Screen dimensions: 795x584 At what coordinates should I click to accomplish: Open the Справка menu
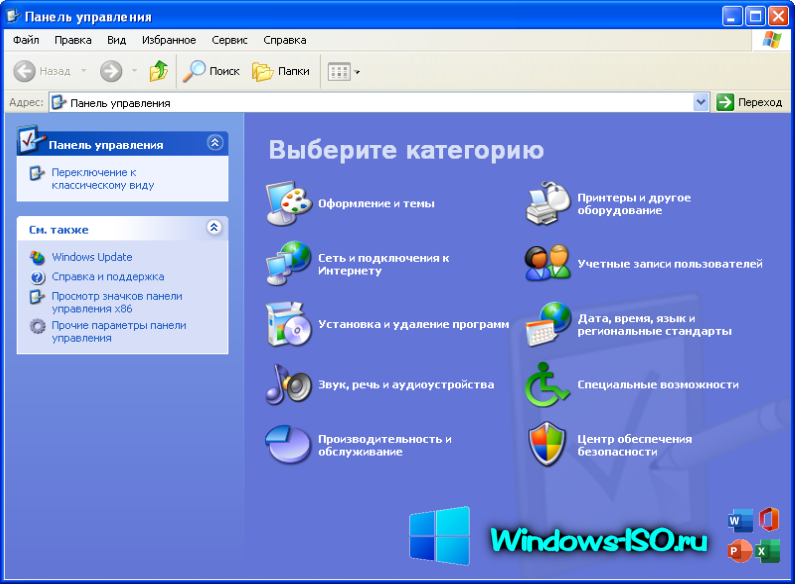click(284, 40)
